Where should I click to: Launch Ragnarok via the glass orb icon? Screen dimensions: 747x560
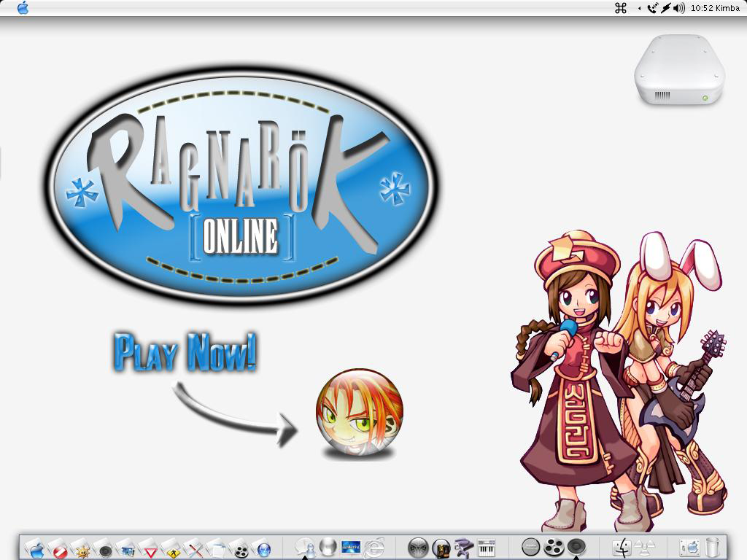[359, 413]
